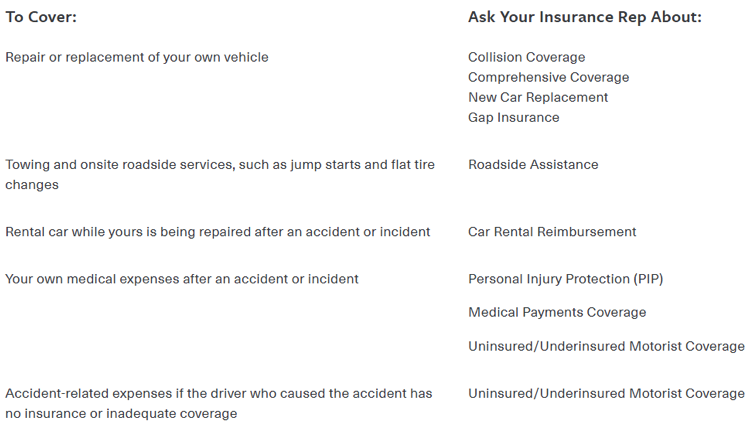Screen dimensions: 756x427
Task: Click 'Ask Your Insurance Rep About:' heading
Action: point(585,18)
